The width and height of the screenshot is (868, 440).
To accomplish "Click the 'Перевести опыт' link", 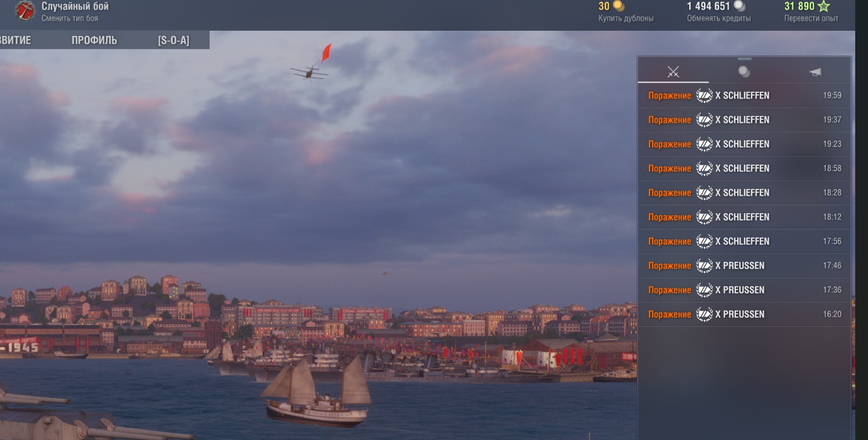I will pyautogui.click(x=811, y=19).
